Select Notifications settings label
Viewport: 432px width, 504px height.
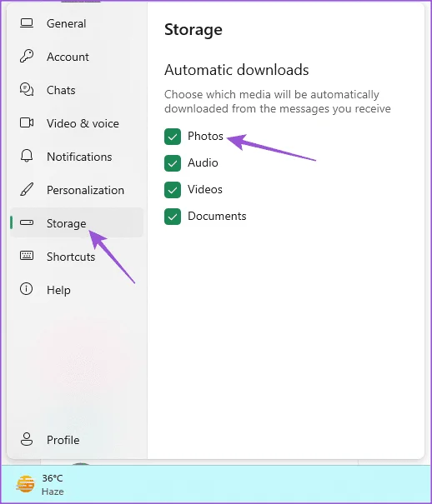79,157
